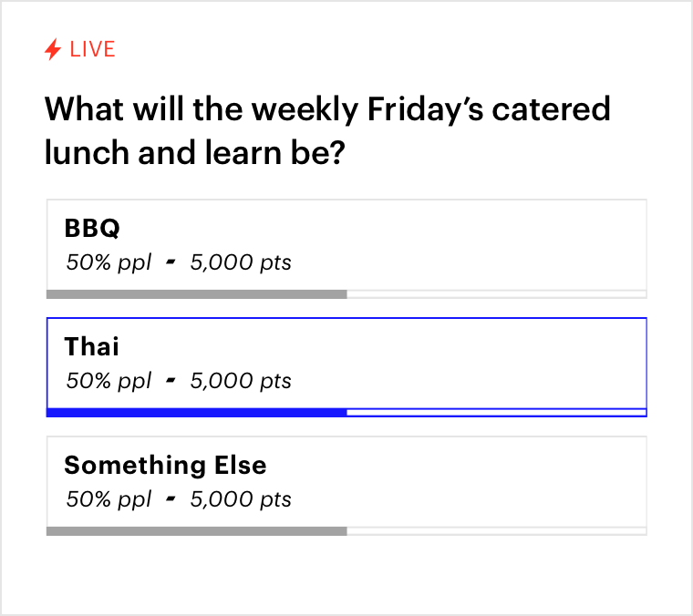Click the Thai option title text
The height and width of the screenshot is (616, 693).
click(92, 346)
